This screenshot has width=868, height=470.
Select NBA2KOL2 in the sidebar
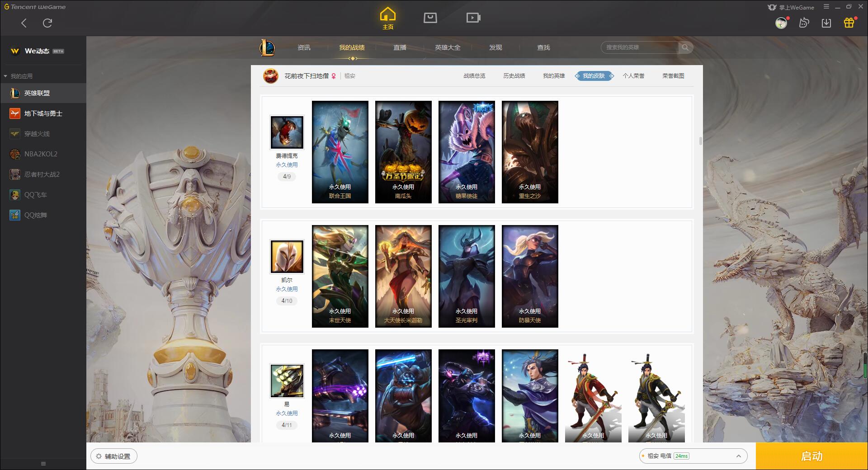[x=43, y=154]
